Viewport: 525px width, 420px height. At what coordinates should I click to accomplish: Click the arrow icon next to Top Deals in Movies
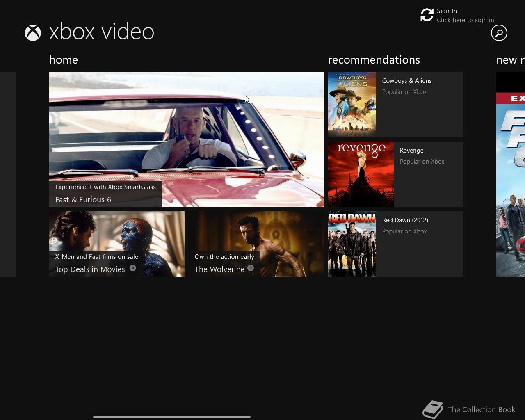click(132, 268)
